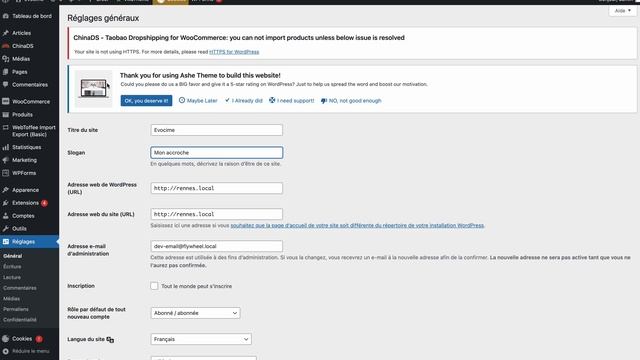Click the Extensions plug icon

(x=5, y=203)
